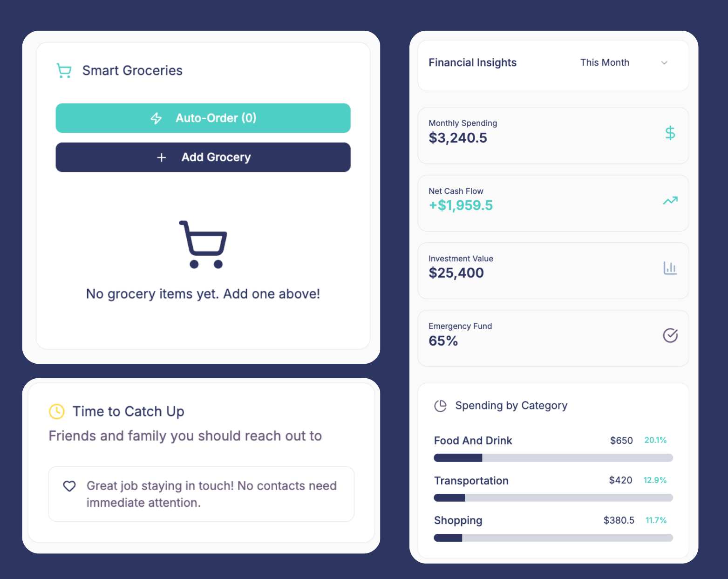Click the dollar sign Monthly Spending icon

click(670, 134)
